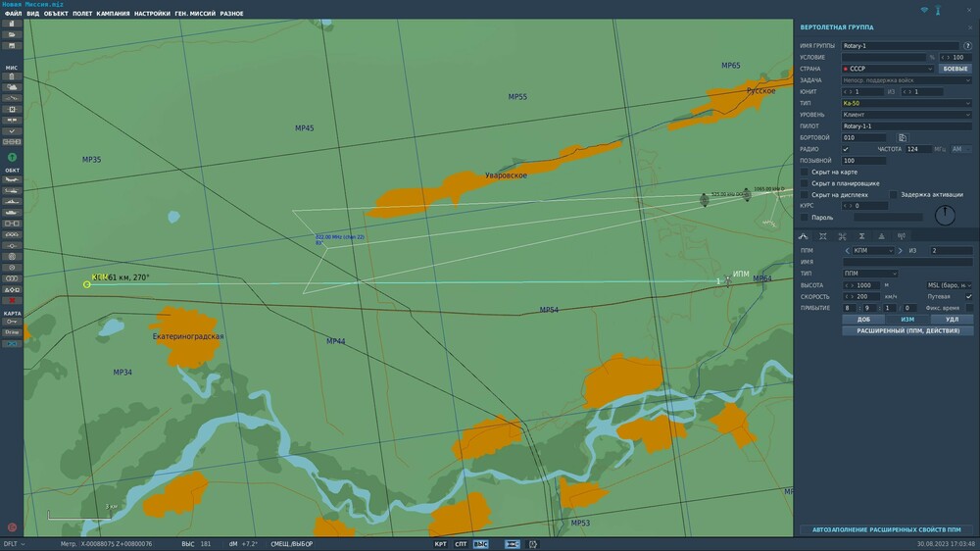Enable Скрыт в планировщике checkbox
980x551 pixels.
tap(805, 183)
